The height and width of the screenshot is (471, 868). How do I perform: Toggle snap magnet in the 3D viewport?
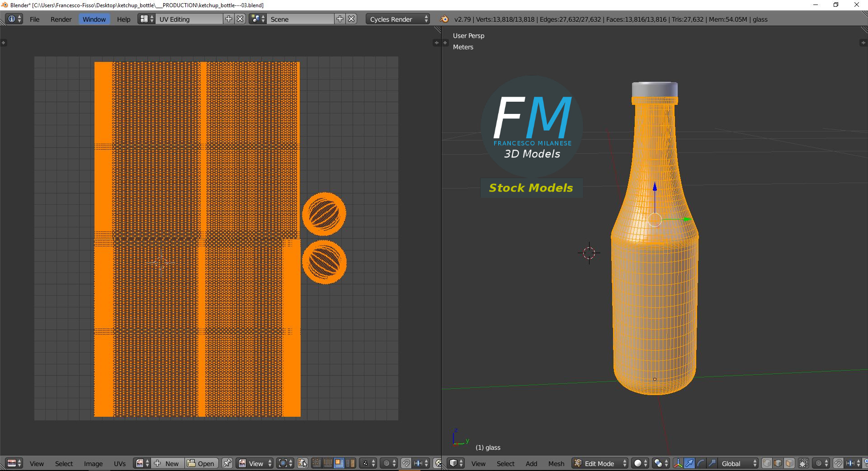[x=838, y=463]
